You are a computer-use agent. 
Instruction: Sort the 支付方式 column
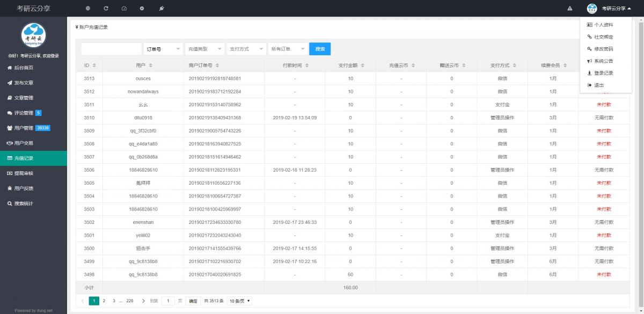514,65
